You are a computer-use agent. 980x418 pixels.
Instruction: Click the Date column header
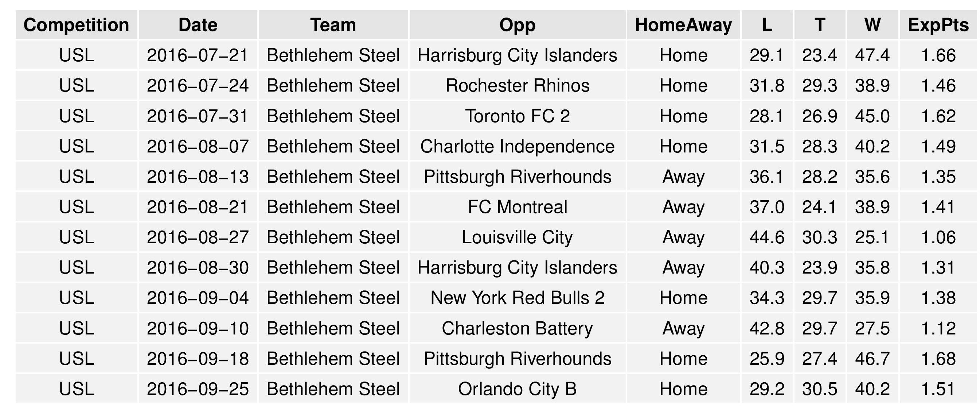(x=198, y=25)
